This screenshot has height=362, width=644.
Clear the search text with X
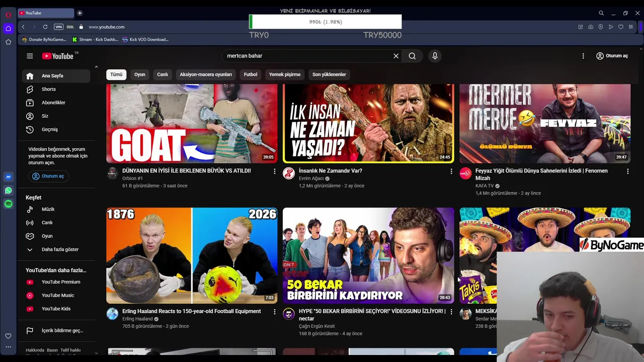point(396,56)
